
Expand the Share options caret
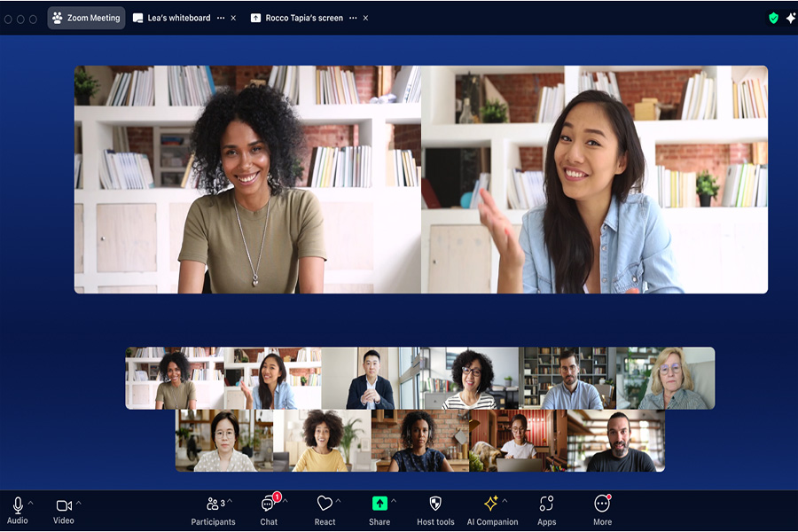[x=394, y=502]
